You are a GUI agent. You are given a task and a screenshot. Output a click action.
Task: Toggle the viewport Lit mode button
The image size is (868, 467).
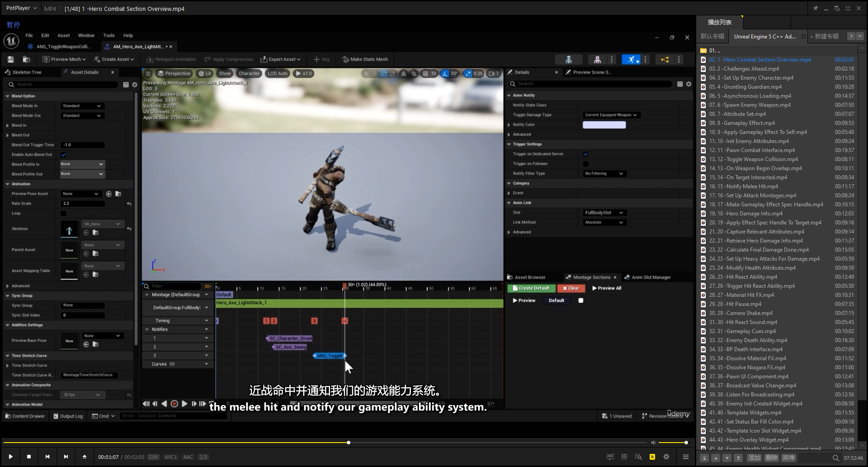205,73
